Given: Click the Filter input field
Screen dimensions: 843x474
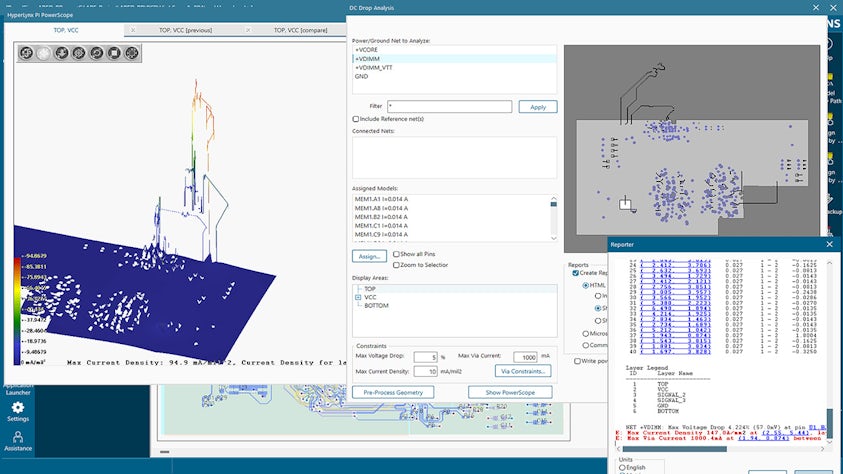Looking at the screenshot, I should (x=449, y=106).
